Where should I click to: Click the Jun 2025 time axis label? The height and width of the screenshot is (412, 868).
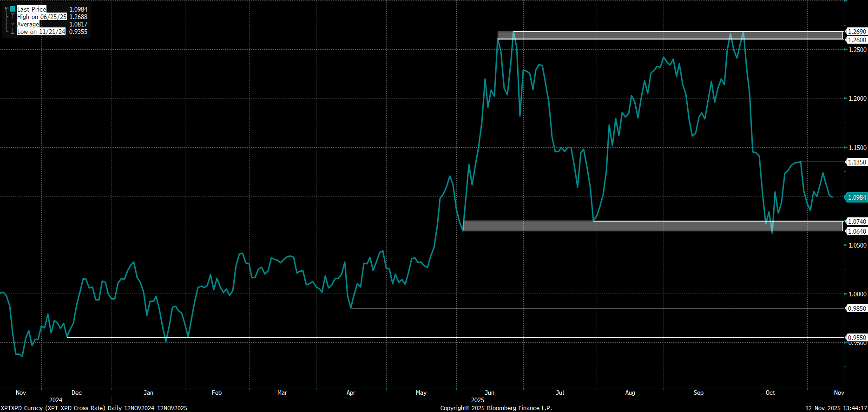[x=489, y=392]
